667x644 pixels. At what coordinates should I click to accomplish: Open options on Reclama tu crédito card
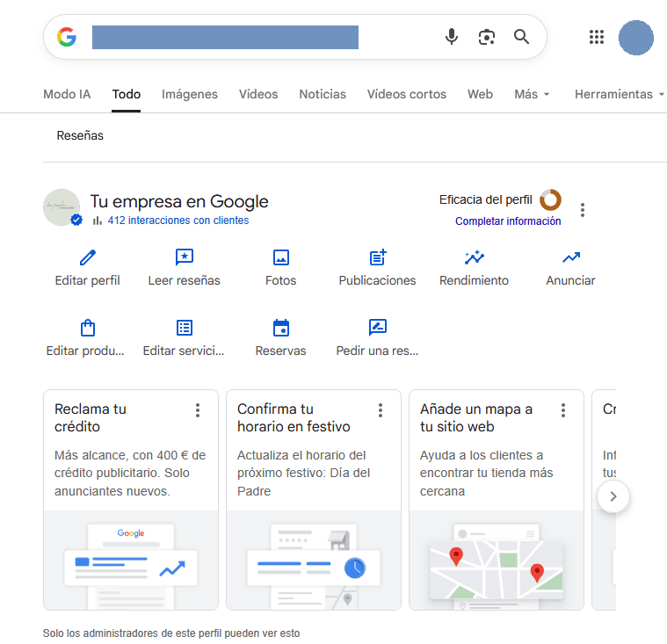[198, 410]
